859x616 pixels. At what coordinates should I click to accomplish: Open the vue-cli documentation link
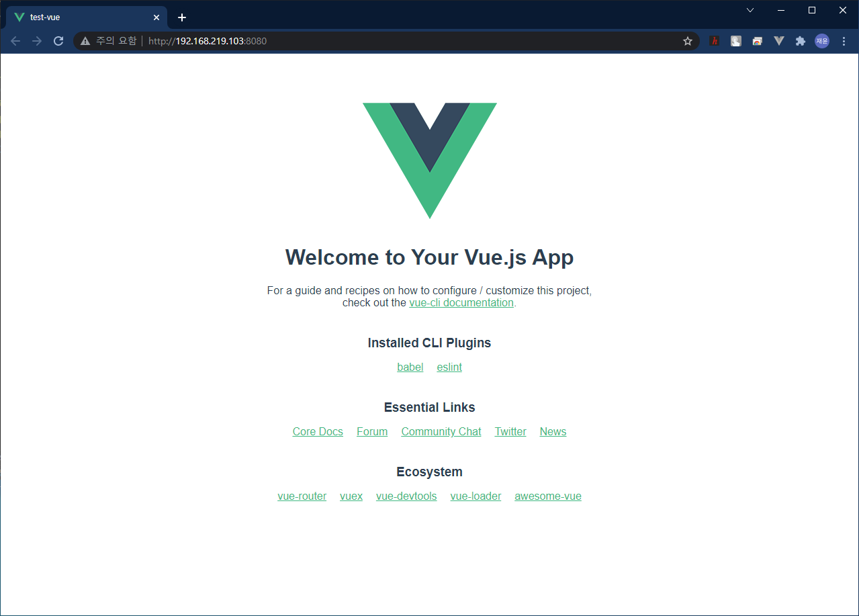[x=461, y=302]
